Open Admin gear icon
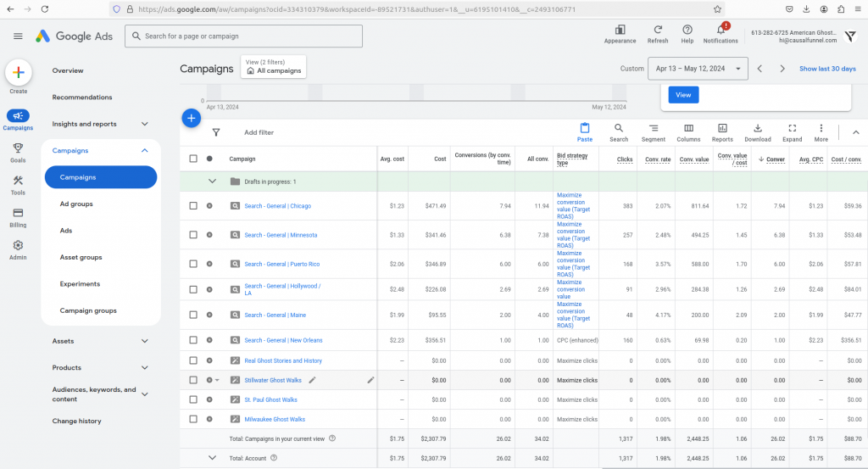 click(19, 245)
